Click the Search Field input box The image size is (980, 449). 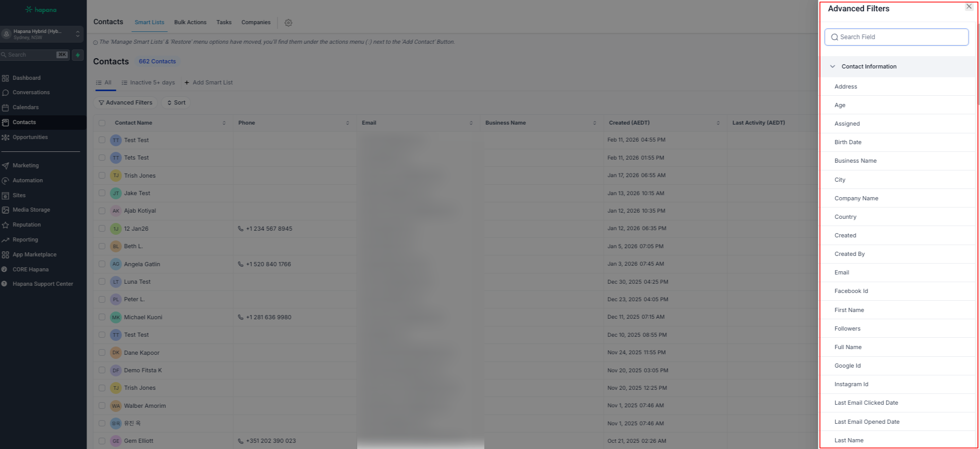pos(896,37)
